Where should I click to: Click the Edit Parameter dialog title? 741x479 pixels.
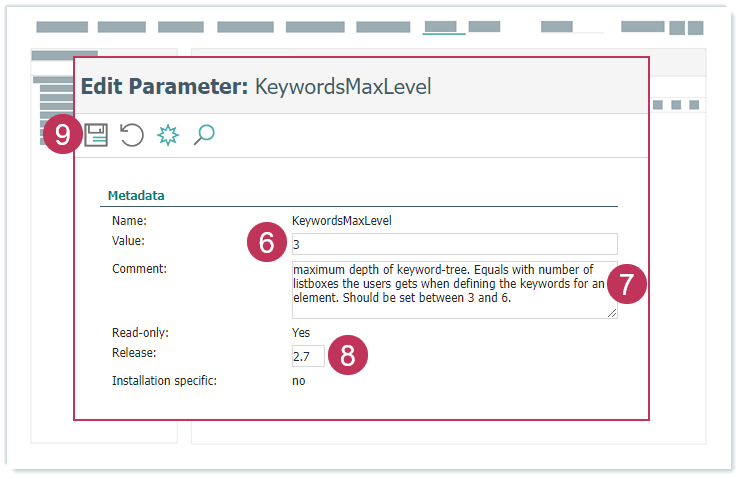255,86
